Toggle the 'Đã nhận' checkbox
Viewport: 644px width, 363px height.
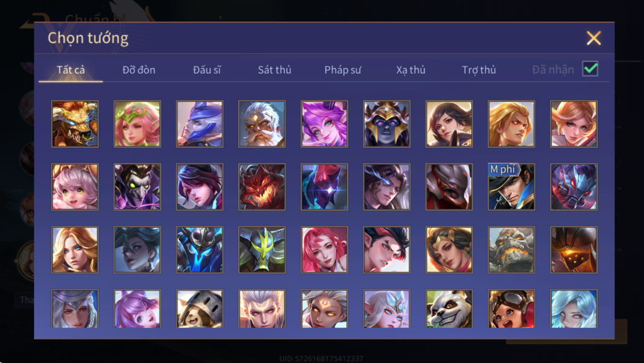pyautogui.click(x=590, y=69)
